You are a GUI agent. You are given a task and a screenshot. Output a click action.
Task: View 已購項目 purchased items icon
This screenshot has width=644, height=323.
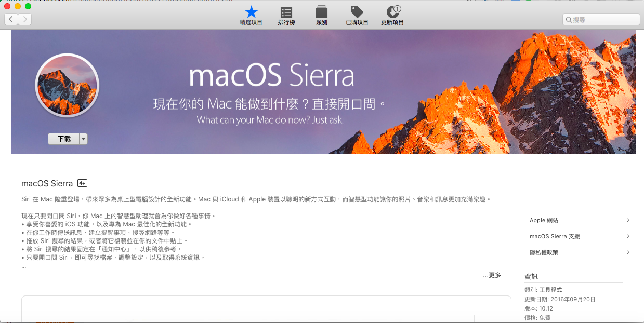[x=357, y=11]
